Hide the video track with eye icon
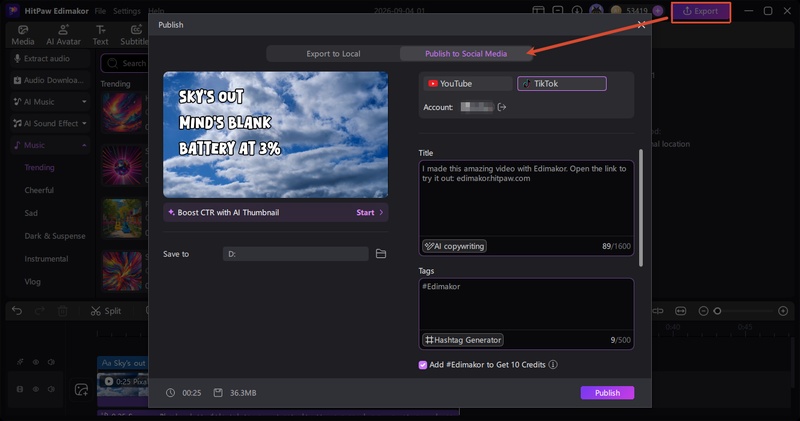800x421 pixels. 36,389
